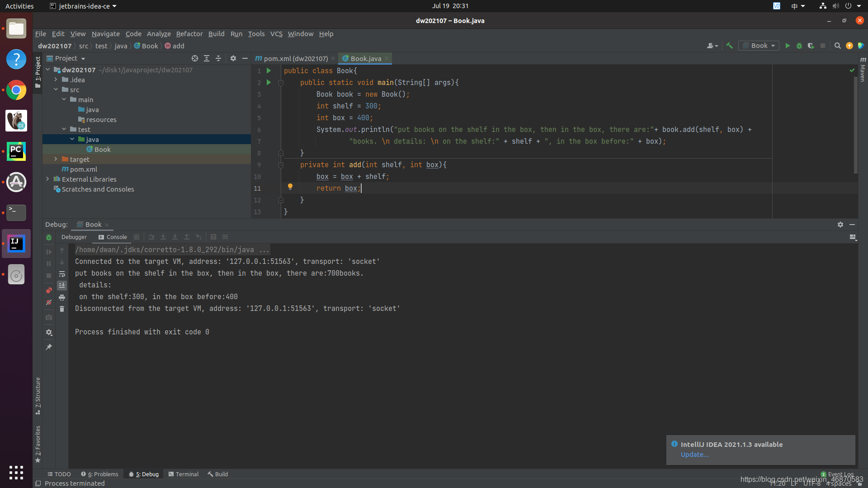
Task: Click Collapse All in Project panel toolbar
Action: [x=218, y=58]
